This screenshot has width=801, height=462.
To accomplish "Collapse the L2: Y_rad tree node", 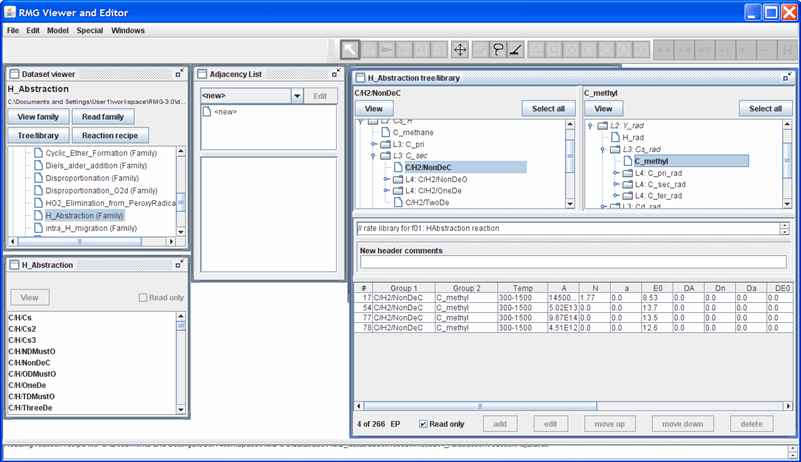I will pos(591,126).
